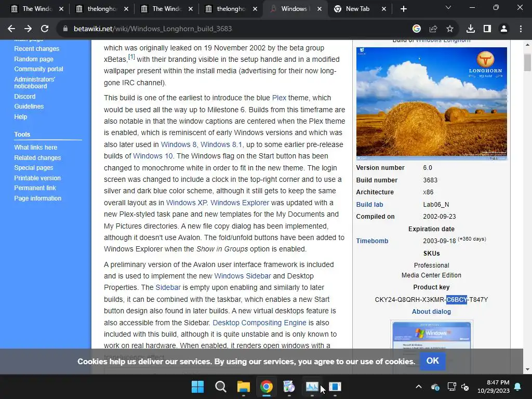Viewport: 532px width, 399px height.
Task: Follow the Windows XP link
Action: point(187,203)
